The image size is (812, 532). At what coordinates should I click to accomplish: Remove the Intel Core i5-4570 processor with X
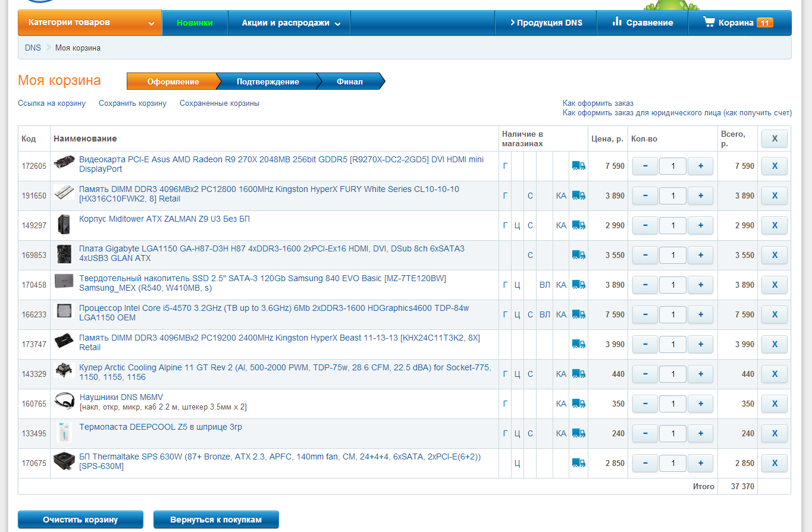click(774, 314)
